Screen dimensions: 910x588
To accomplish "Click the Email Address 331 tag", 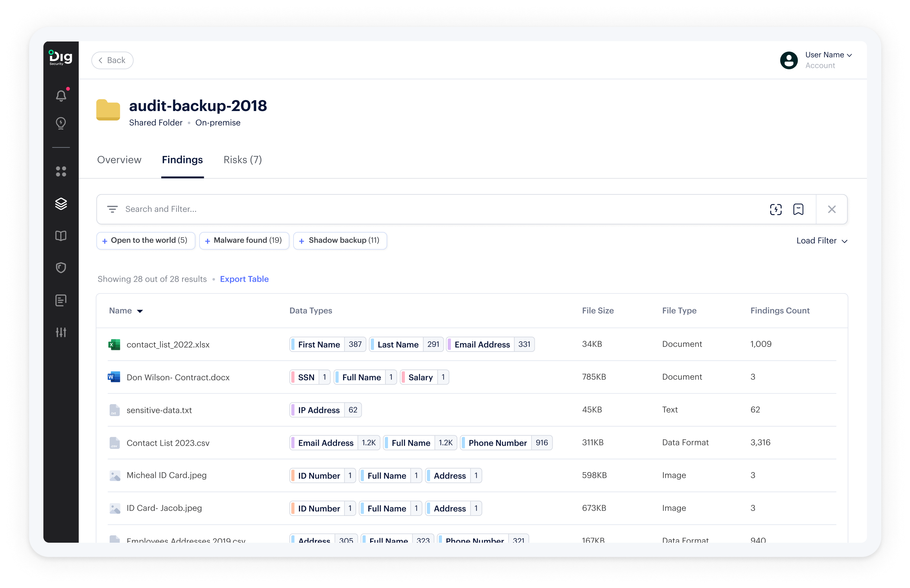I will pos(490,344).
